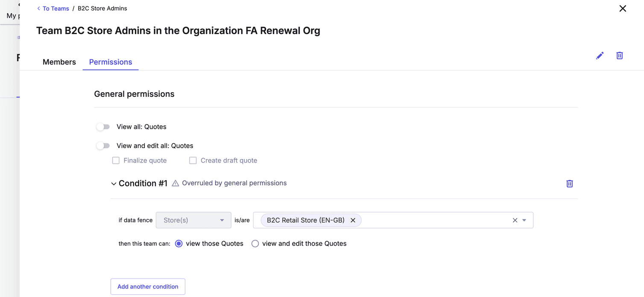Click the delete team trash icon
The width and height of the screenshot is (644, 297).
tap(619, 55)
